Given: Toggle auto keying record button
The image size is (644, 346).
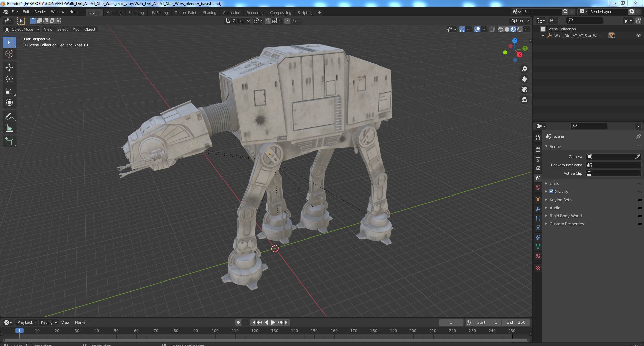Looking at the screenshot, I should [x=238, y=322].
